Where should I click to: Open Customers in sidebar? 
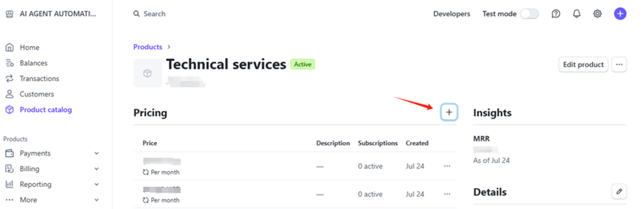tap(36, 94)
